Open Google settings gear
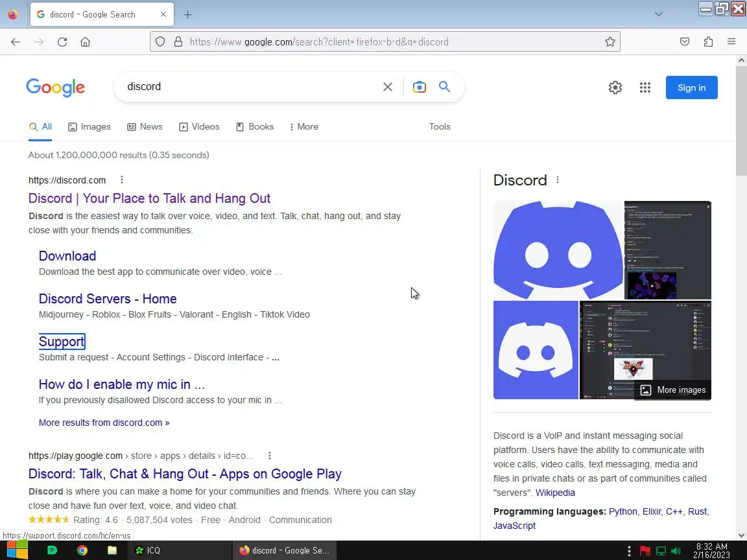747x560 pixels. (x=615, y=87)
